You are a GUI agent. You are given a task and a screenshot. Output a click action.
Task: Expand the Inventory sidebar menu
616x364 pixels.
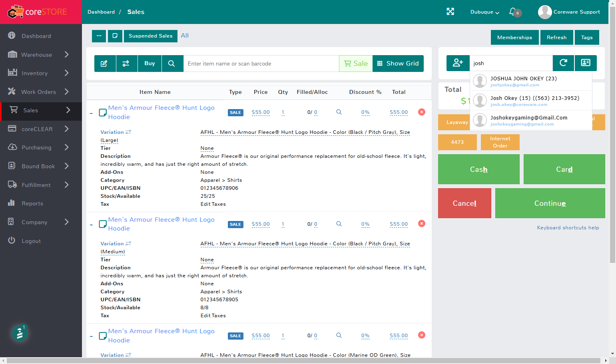[41, 73]
